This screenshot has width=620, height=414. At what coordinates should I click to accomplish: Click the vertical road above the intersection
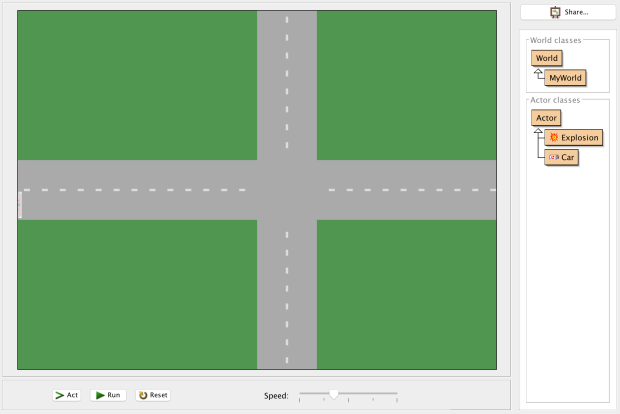(x=287, y=85)
